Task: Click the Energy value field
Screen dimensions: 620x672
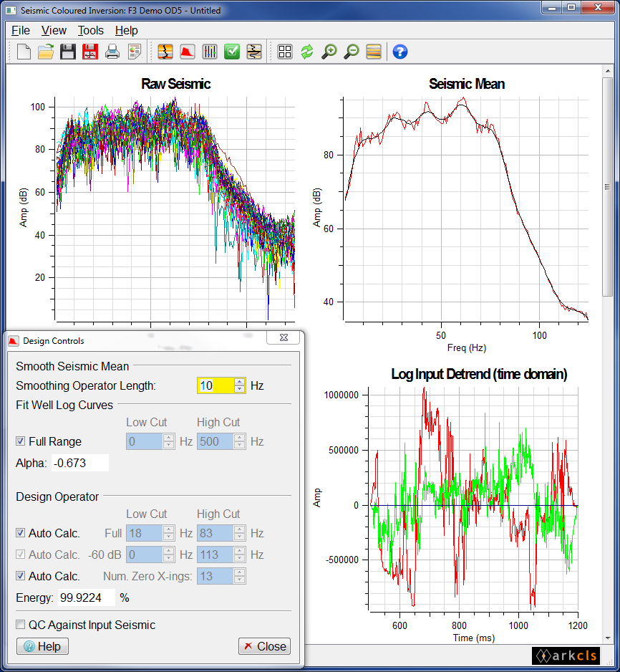Action: pos(87,597)
